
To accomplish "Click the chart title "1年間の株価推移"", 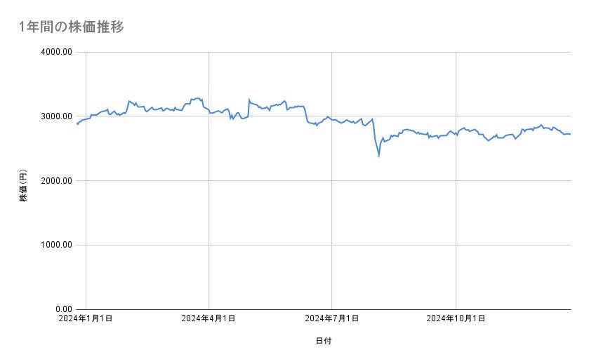I will pyautogui.click(x=72, y=27).
